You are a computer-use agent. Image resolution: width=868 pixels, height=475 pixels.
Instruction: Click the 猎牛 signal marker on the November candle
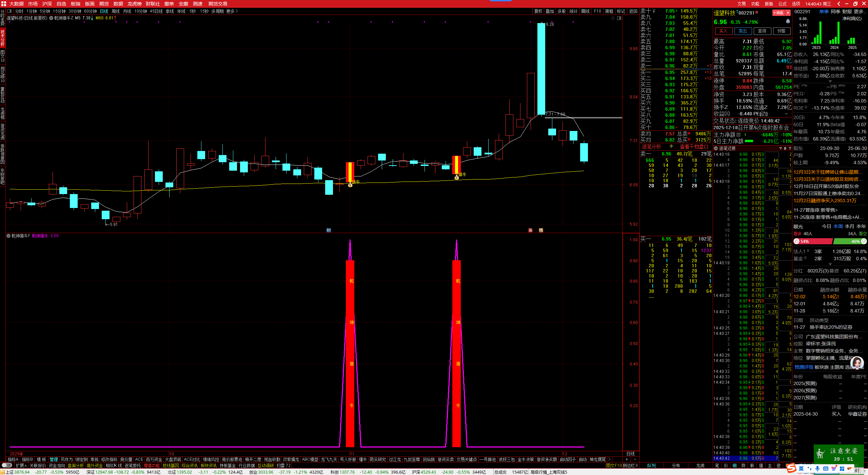[x=350, y=185]
